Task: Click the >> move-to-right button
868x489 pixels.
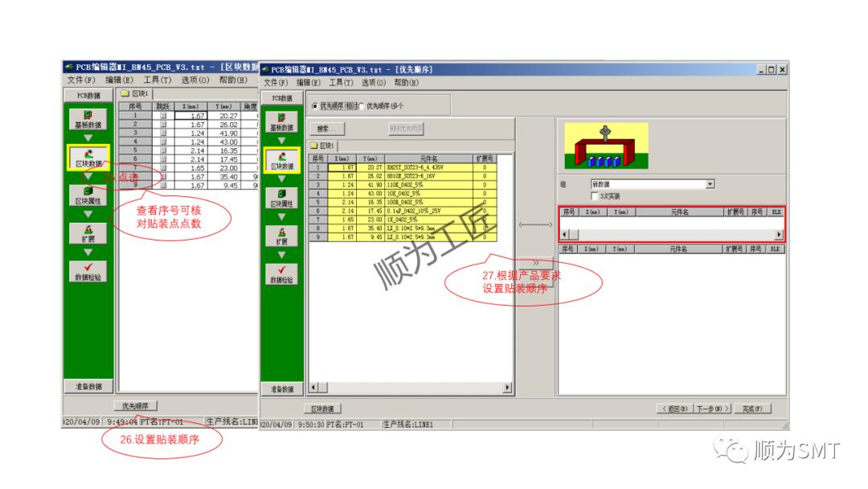Action: pos(535,262)
